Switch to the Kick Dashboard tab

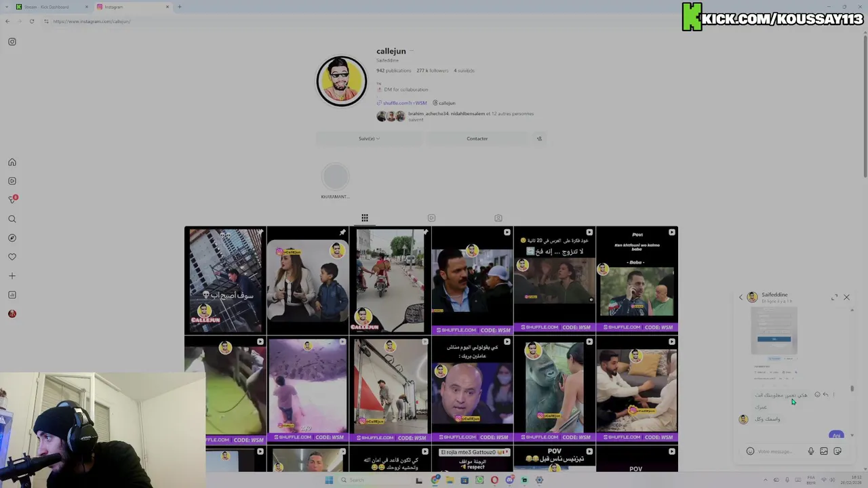coord(51,7)
